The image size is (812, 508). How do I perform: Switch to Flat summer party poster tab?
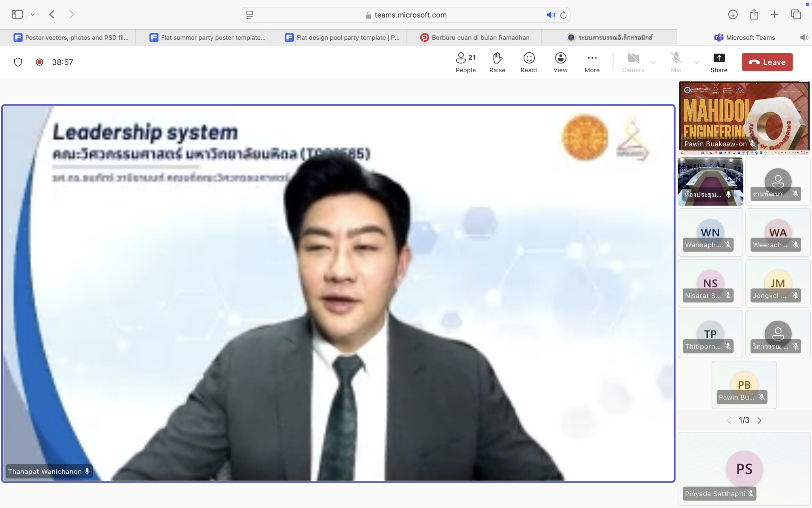click(208, 38)
